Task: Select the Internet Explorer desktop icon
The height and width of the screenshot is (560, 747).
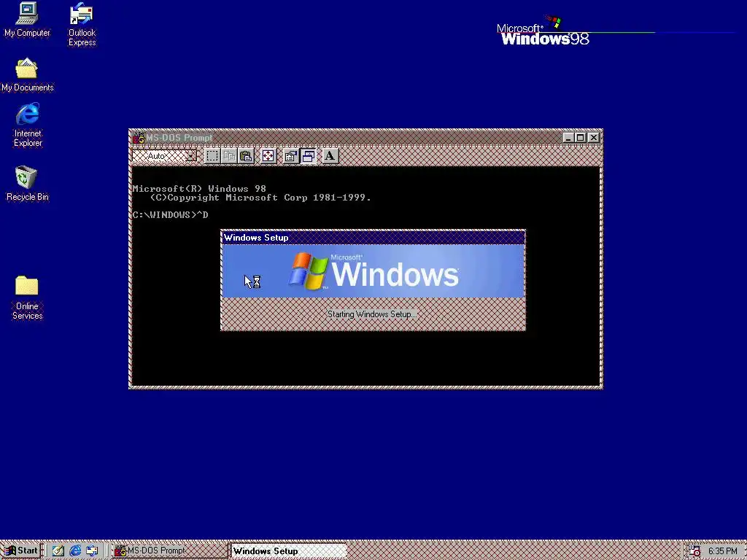Action: tap(28, 125)
